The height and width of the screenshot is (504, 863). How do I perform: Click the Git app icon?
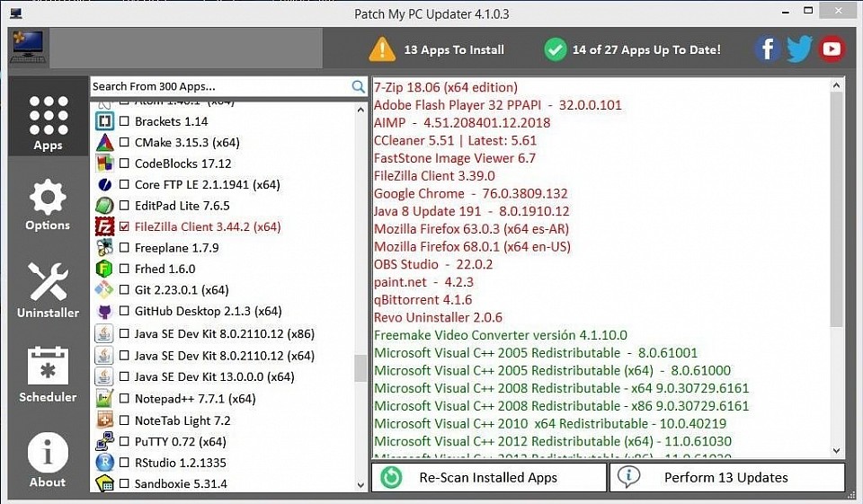104,290
